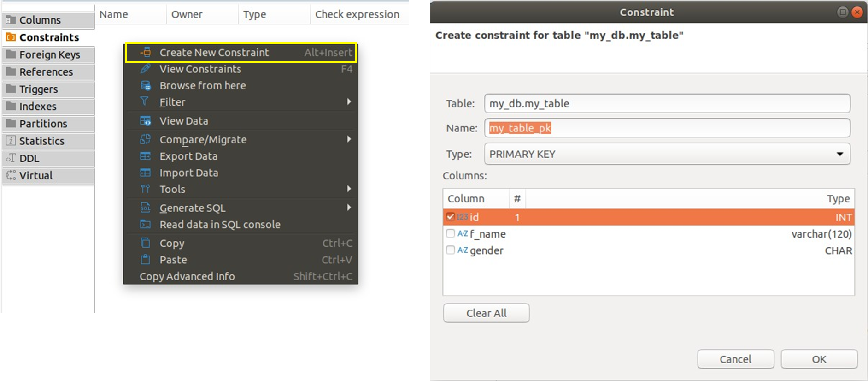Select View Data menu entry
868x381 pixels.
click(240, 121)
